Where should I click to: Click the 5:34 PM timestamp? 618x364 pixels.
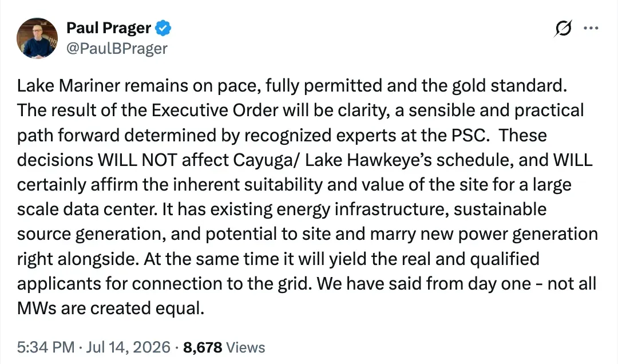coord(46,347)
